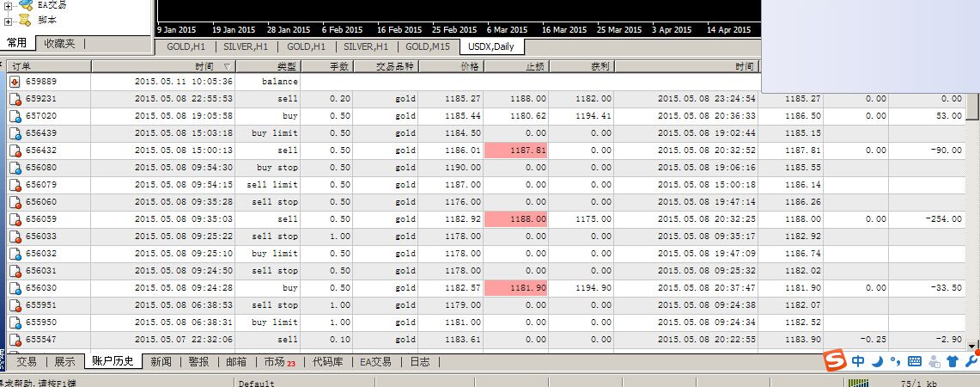Open the GOLD,M15 chart tab
Image resolution: width=980 pixels, height=387 pixels.
tap(428, 46)
